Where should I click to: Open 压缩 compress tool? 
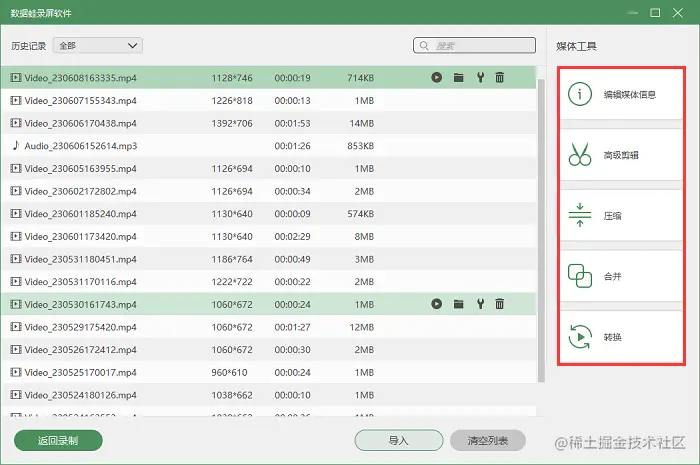tap(621, 216)
